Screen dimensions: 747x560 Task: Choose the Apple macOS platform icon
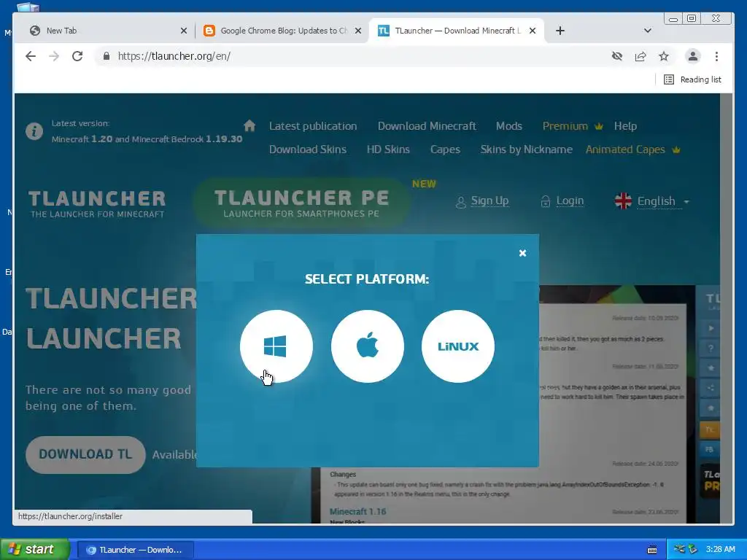click(x=368, y=346)
